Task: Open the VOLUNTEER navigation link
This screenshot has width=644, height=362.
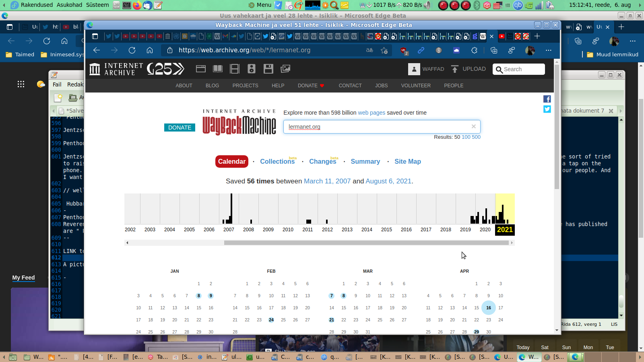Action: pos(416,86)
